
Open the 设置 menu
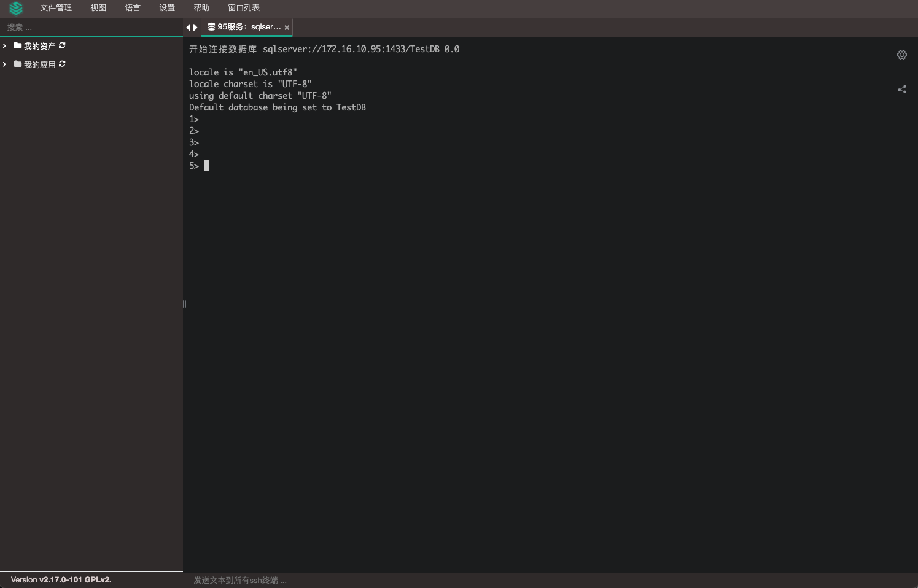point(167,8)
